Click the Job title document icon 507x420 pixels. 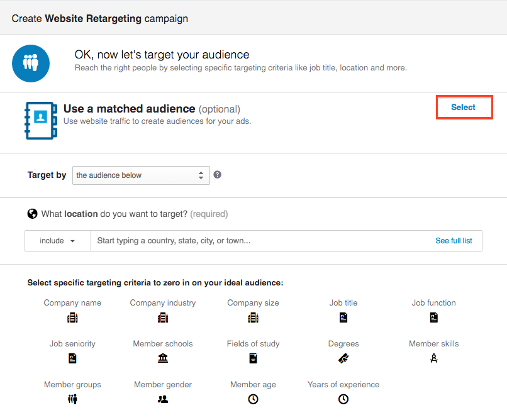343,318
